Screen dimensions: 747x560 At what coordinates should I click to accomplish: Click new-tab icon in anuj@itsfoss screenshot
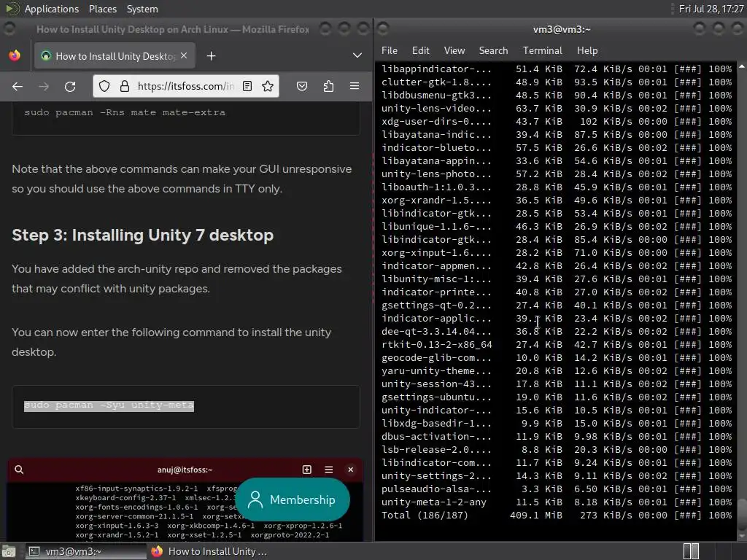click(x=307, y=470)
